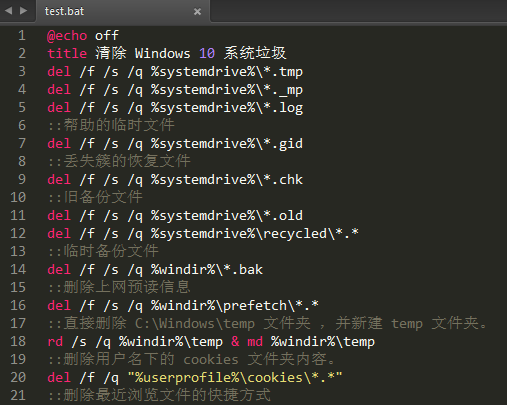Click 'C:\Windows\temp' in line 17 comment
Image resolution: width=507 pixels, height=405 pixels.
click(195, 323)
